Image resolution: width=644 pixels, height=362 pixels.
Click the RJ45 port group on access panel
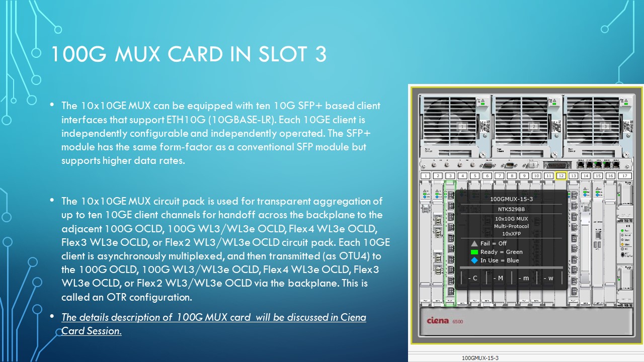pyautogui.click(x=599, y=165)
